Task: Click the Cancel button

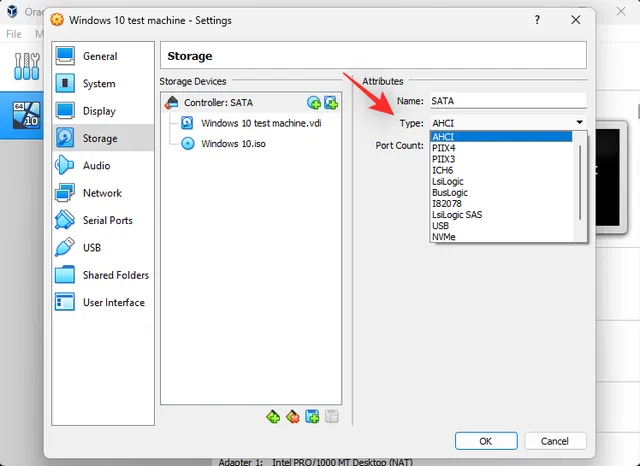Action: pyautogui.click(x=554, y=441)
